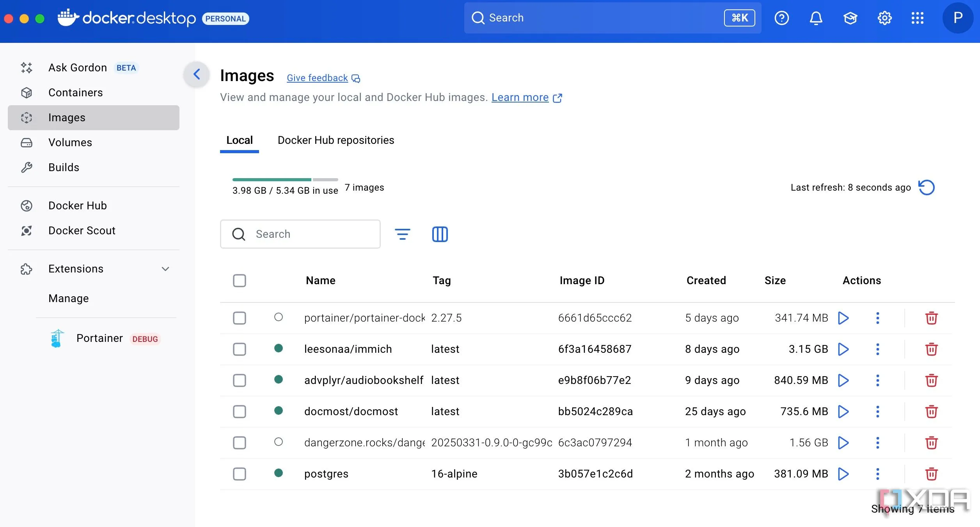Image resolution: width=980 pixels, height=527 pixels.
Task: Open more actions for portainer/portainer-docker
Action: point(878,318)
